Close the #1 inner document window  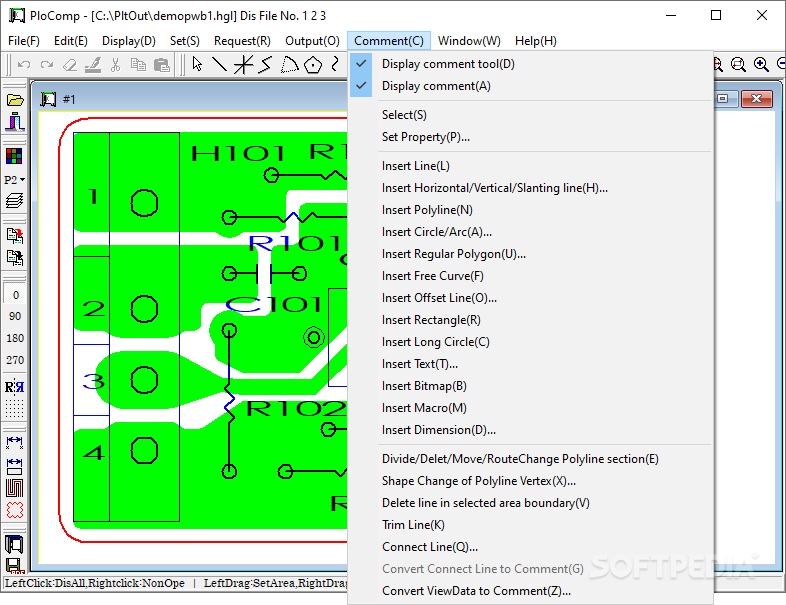coord(756,99)
